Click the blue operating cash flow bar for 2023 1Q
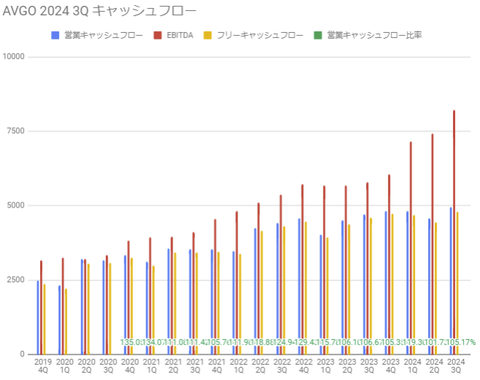 coord(321,294)
